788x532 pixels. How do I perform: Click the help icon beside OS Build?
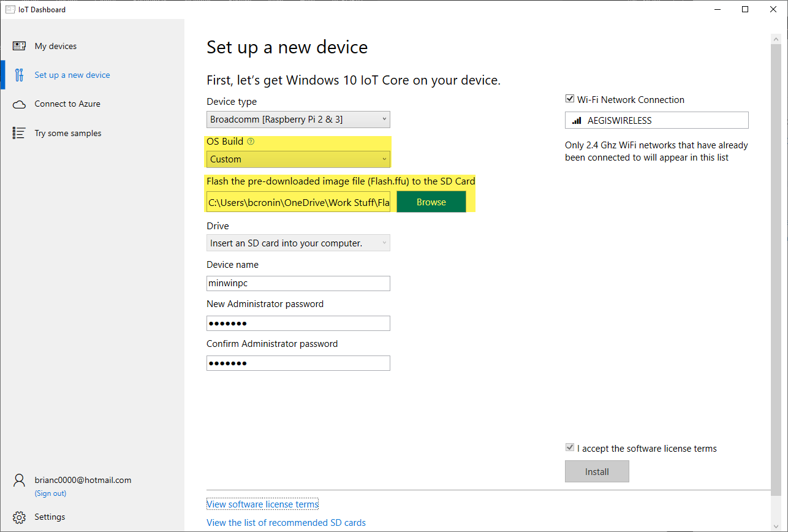coord(251,141)
